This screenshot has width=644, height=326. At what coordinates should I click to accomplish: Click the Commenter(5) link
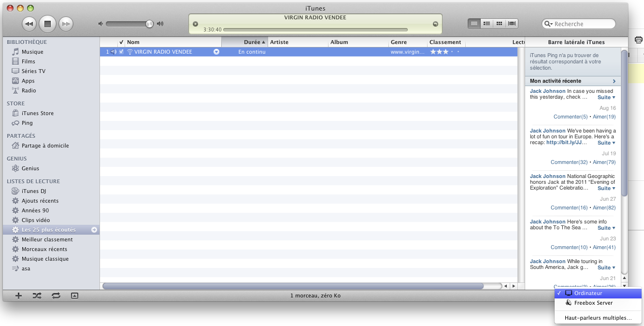571,117
